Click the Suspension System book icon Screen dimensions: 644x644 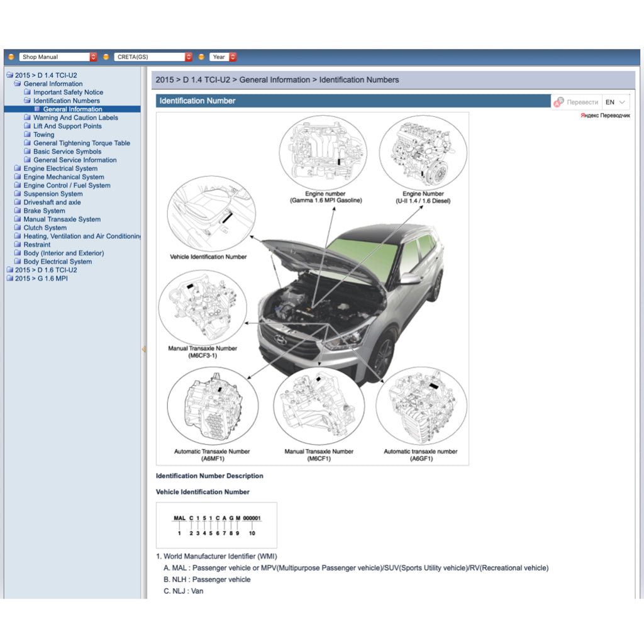(18, 194)
